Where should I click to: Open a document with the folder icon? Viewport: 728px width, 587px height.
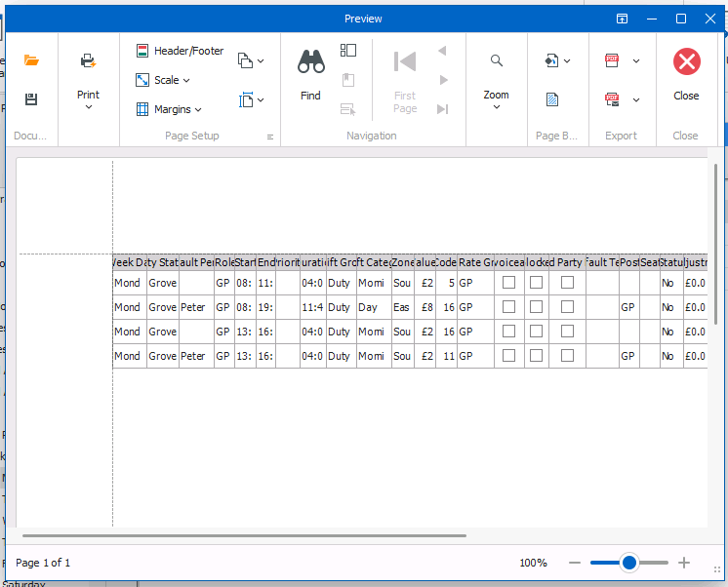coord(31,60)
